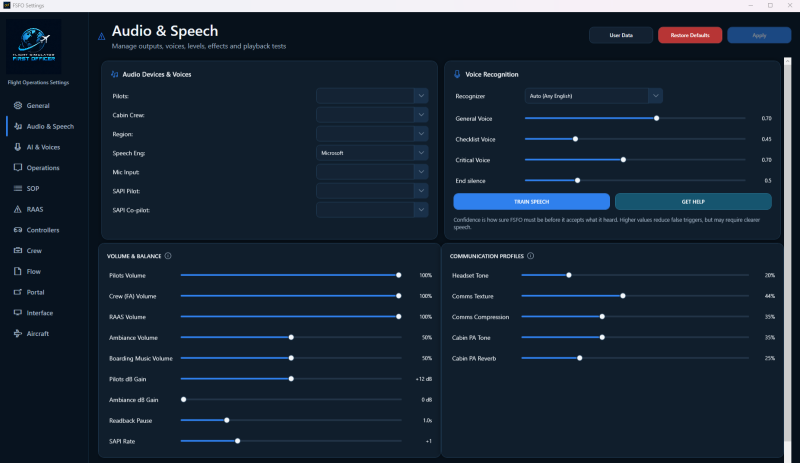Click the Pilots Volume slider handle
The height and width of the screenshot is (463, 800).
click(x=398, y=275)
